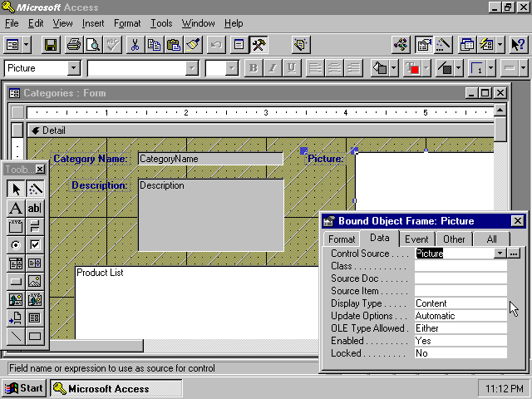Select the Text Box tool in Toolbox
The width and height of the screenshot is (532, 399).
click(35, 208)
